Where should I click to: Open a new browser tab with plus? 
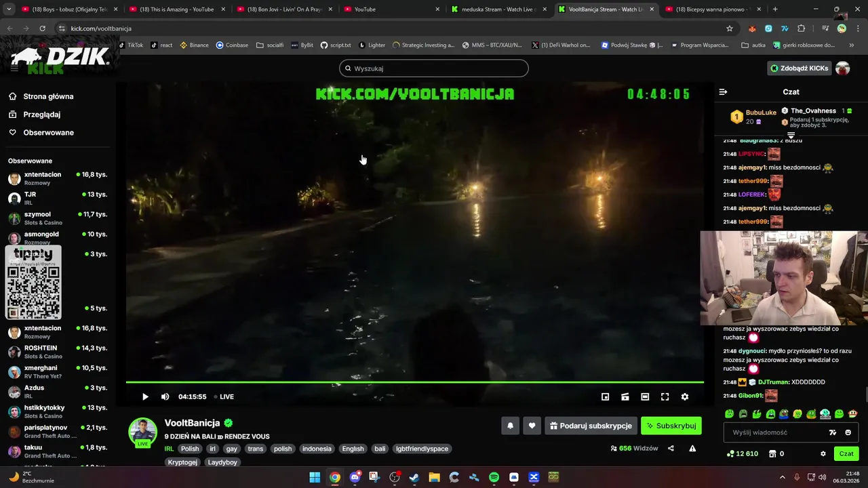775,9
